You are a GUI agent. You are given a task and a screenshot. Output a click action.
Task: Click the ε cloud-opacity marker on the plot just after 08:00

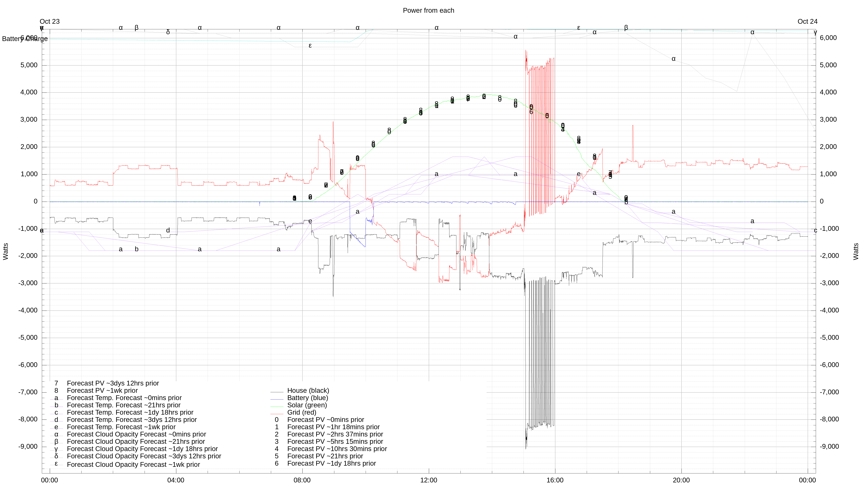310,45
